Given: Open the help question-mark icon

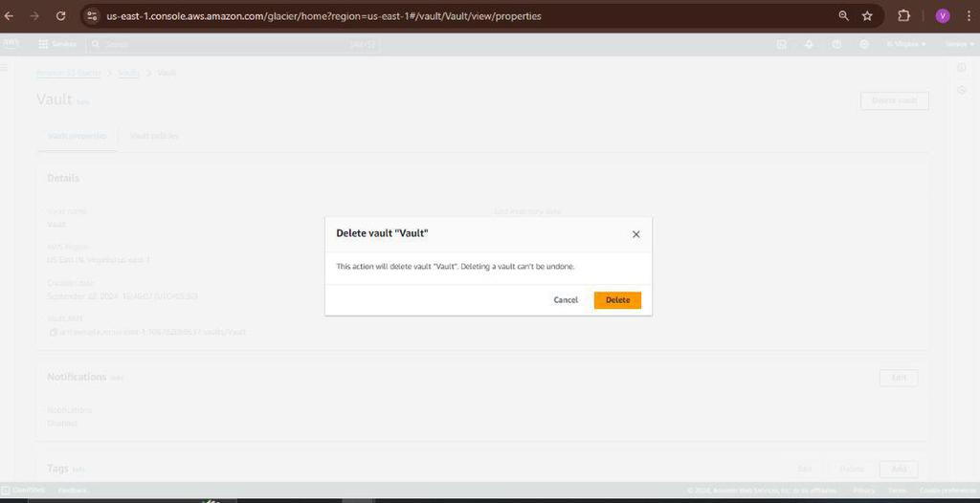Looking at the screenshot, I should pyautogui.click(x=836, y=44).
